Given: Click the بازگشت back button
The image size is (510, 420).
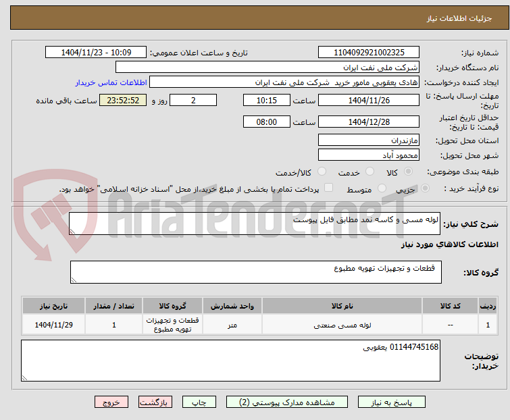Looking at the screenshot, I should tap(155, 402).
